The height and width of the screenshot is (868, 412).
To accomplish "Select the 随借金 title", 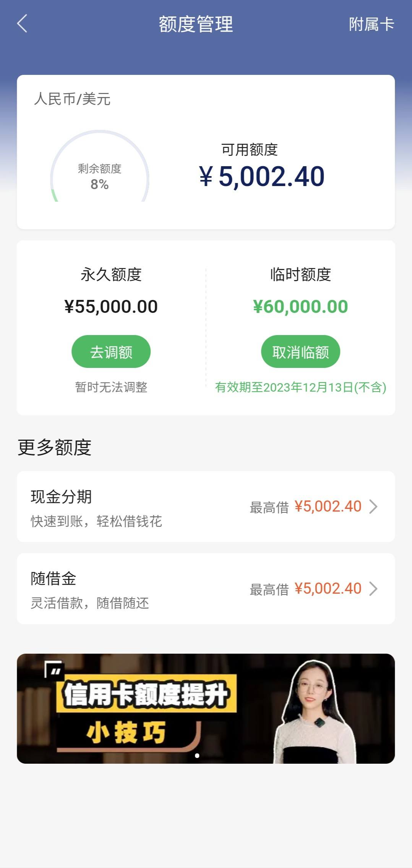I will coord(54,578).
